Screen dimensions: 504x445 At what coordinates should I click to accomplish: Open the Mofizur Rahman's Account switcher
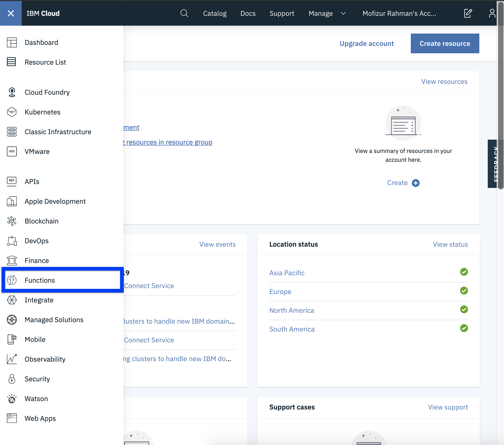399,13
